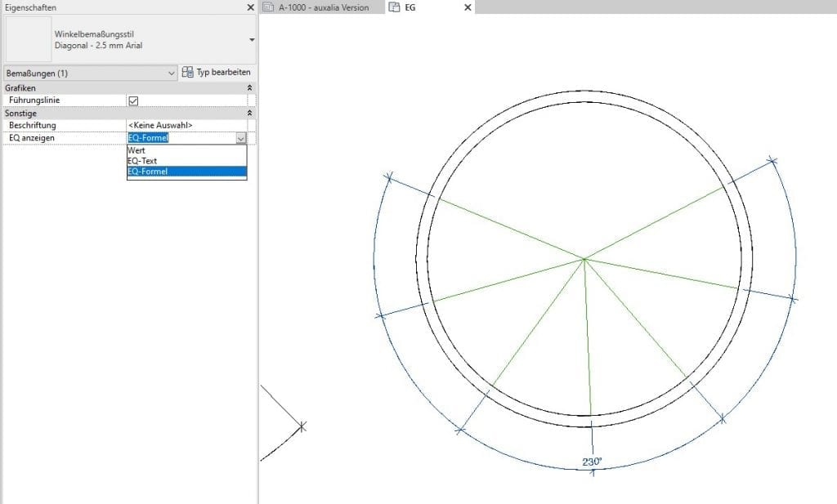Viewport: 837px width, 504px height.
Task: Select the EG view tab
Action: (421, 7)
